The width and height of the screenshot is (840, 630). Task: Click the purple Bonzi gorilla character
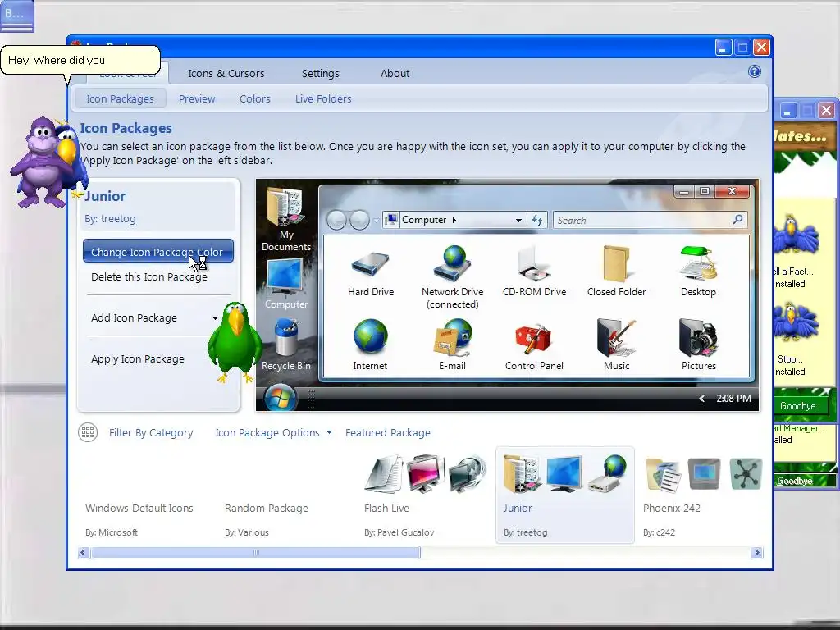[40, 162]
